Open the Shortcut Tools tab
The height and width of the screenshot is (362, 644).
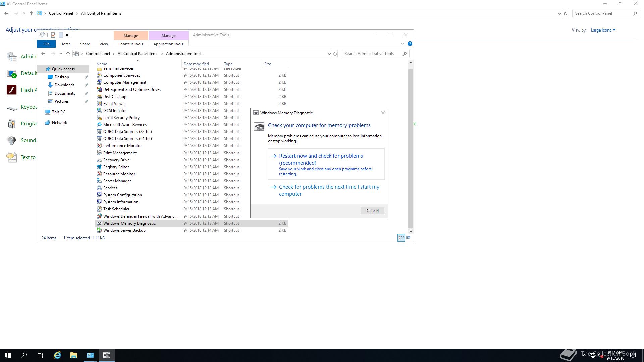point(130,44)
